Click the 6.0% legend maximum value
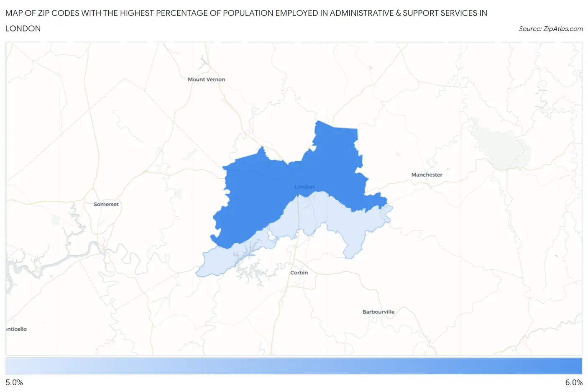This screenshot has height=392, width=588. tap(574, 383)
